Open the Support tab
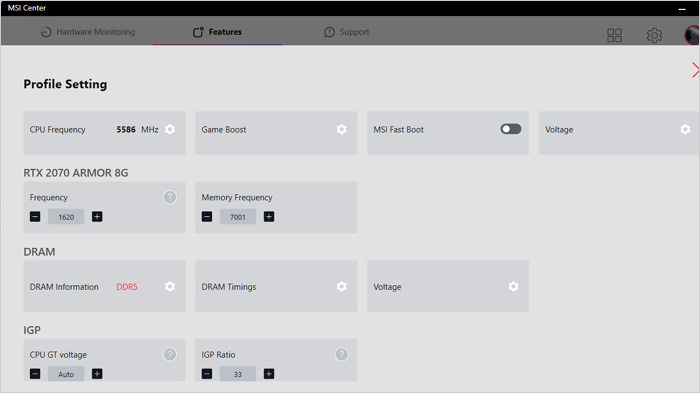700x393 pixels. pos(347,32)
